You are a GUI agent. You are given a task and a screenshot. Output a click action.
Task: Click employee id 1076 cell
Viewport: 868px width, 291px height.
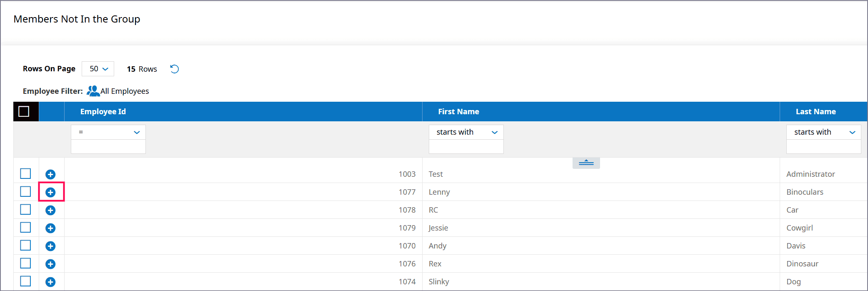point(407,264)
